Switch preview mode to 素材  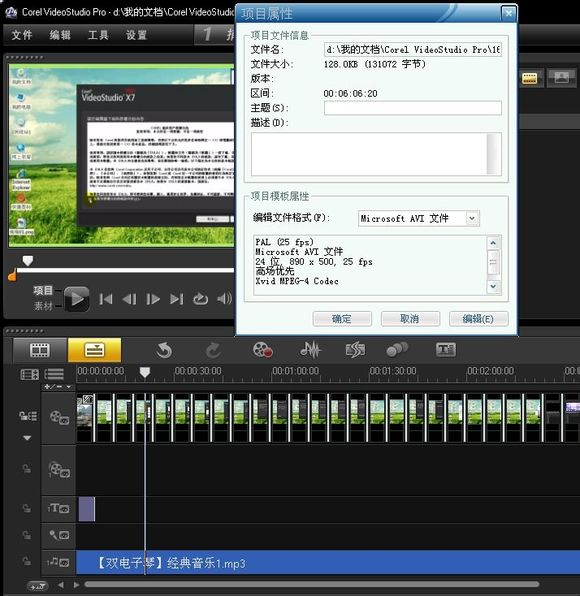point(43,306)
